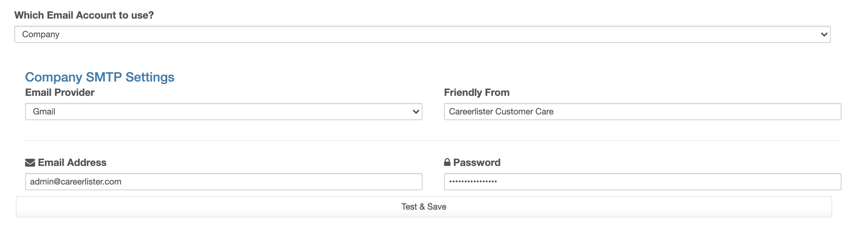Click the Company SMTP Settings heading
This screenshot has width=868, height=236.
[x=100, y=77]
